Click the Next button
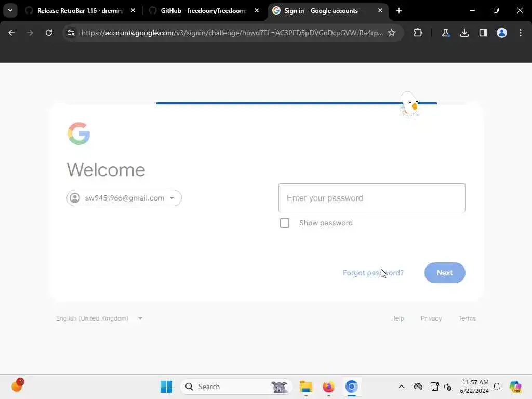Image resolution: width=532 pixels, height=399 pixels. [445, 273]
